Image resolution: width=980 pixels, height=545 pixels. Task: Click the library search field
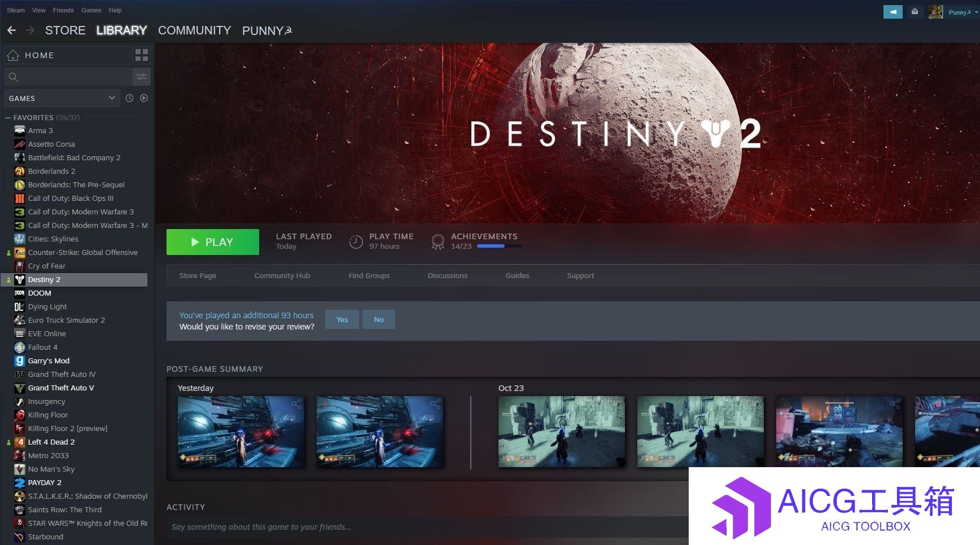68,77
